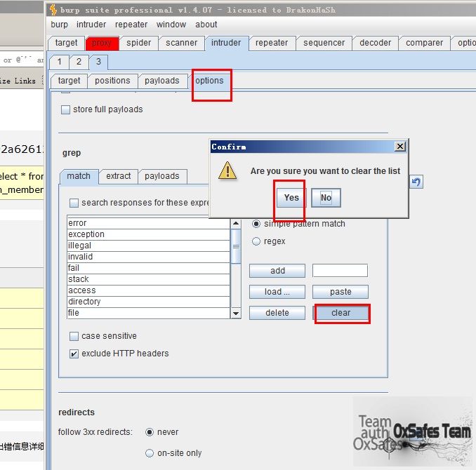Open the comparer tab
Image resolution: width=476 pixels, height=470 pixels.
(x=424, y=43)
